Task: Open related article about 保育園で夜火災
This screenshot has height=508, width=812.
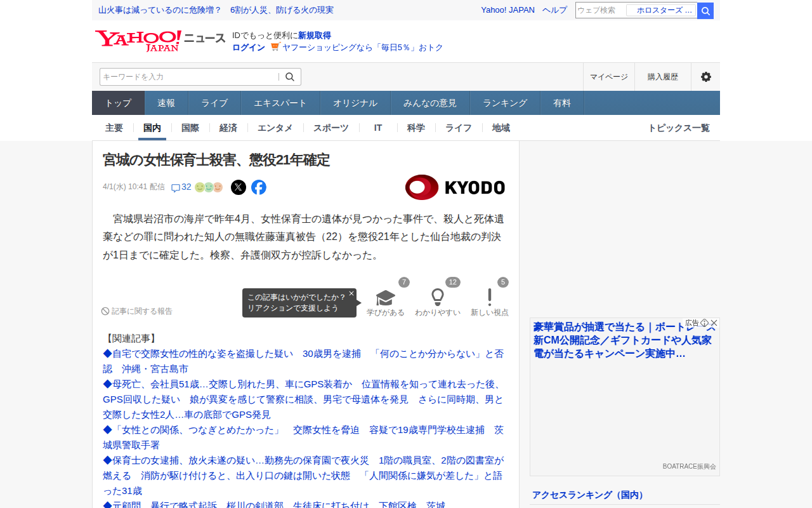Action: click(303, 476)
